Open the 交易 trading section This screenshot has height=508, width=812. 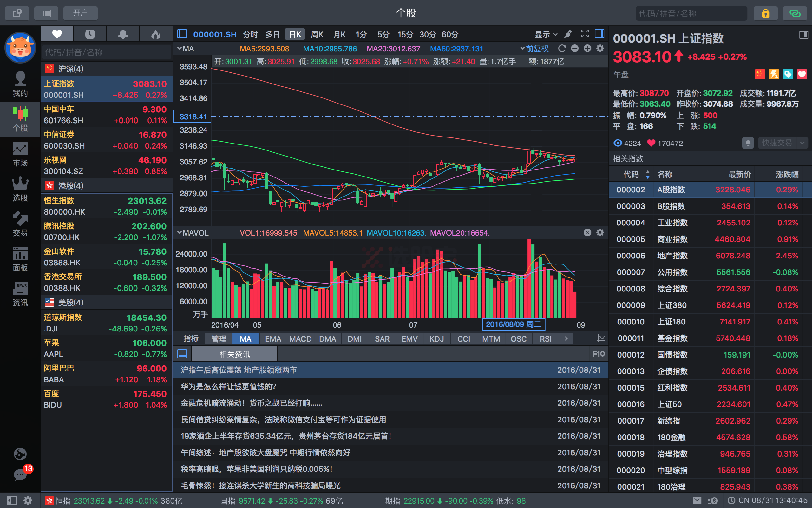pos(20,224)
